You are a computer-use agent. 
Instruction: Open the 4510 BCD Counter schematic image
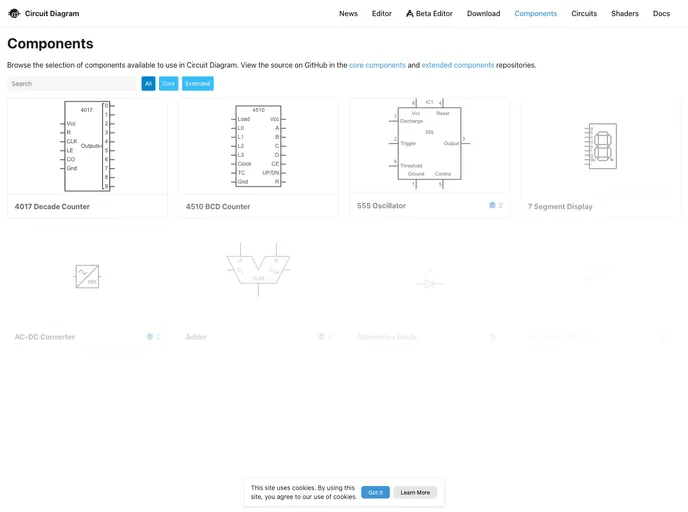pos(258,146)
